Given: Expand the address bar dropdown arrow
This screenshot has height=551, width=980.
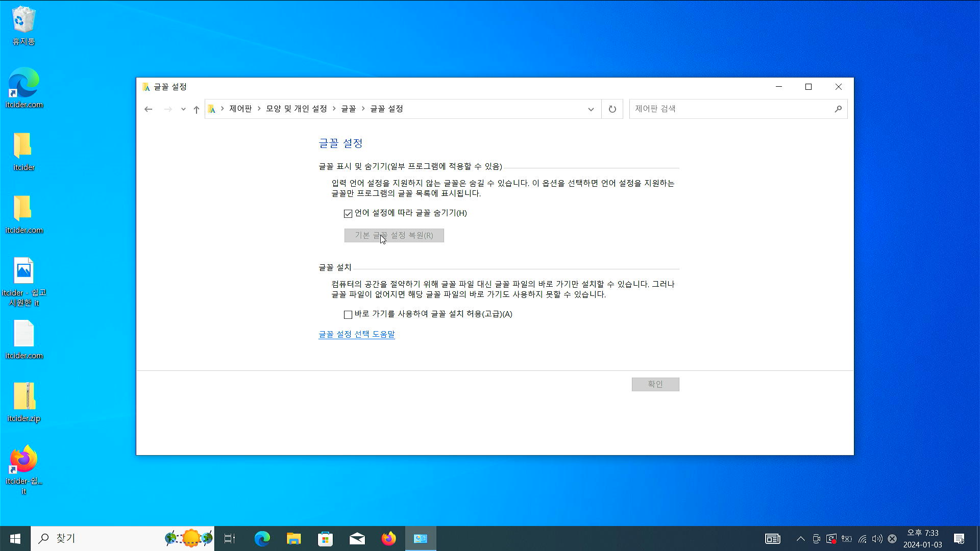Looking at the screenshot, I should [591, 109].
